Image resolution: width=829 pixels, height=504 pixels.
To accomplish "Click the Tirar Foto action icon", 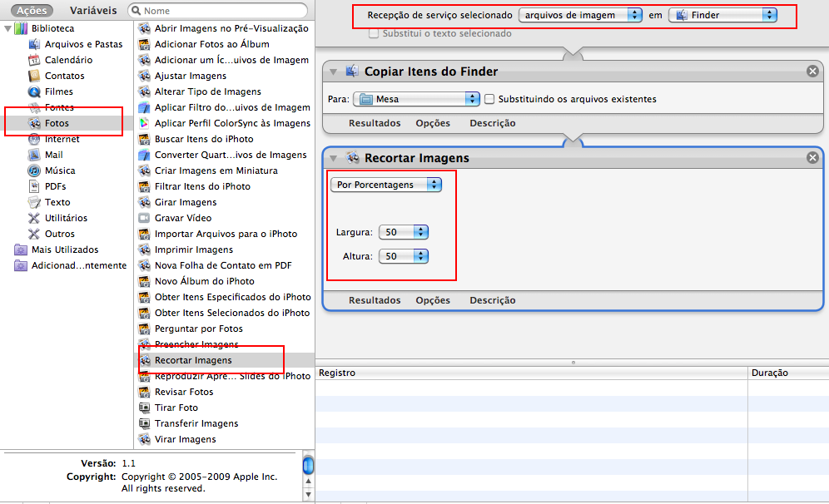I will pos(144,408).
